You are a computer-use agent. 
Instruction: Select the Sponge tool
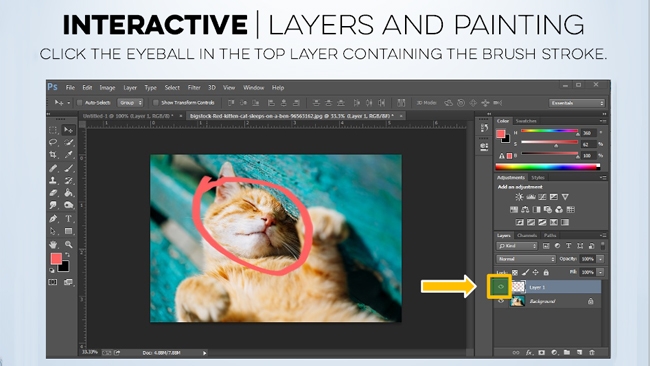tap(68, 205)
